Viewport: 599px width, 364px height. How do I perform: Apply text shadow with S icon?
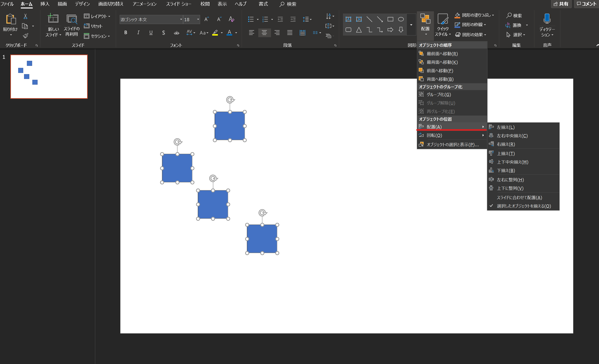(163, 33)
